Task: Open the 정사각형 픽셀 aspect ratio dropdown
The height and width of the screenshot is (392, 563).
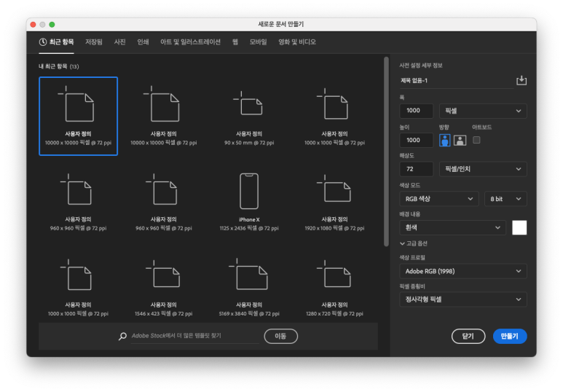Action: (x=463, y=299)
